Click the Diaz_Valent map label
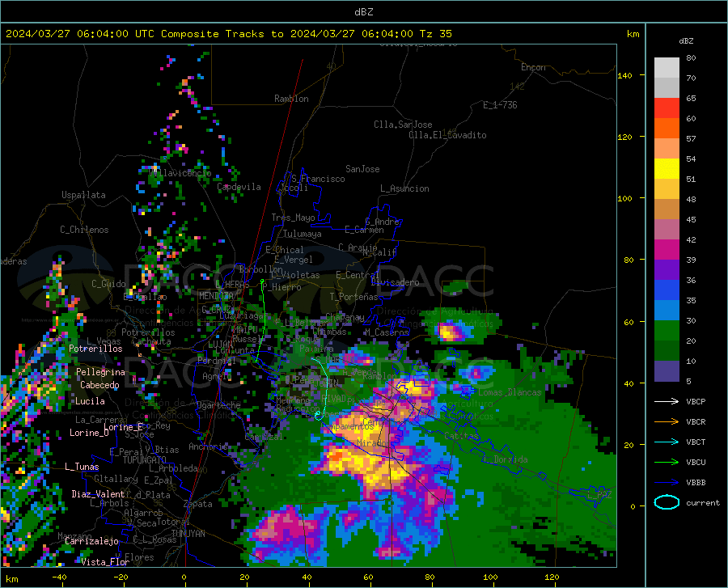728x588 pixels. pos(98,494)
